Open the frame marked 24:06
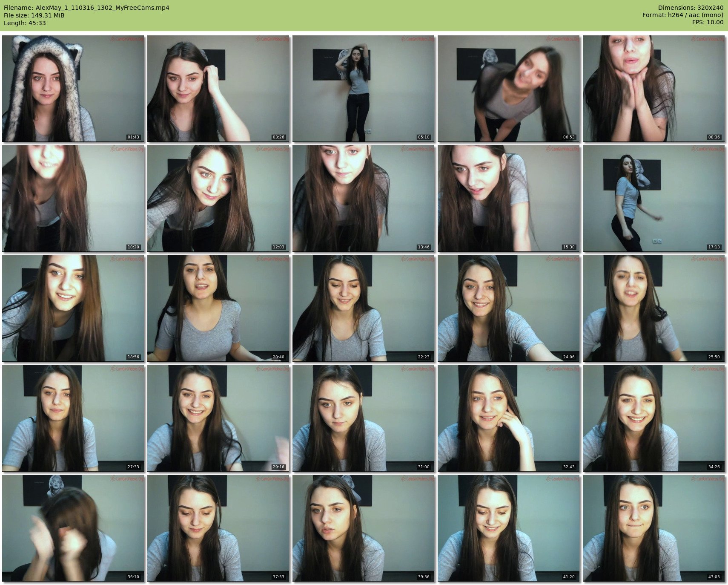 click(509, 308)
